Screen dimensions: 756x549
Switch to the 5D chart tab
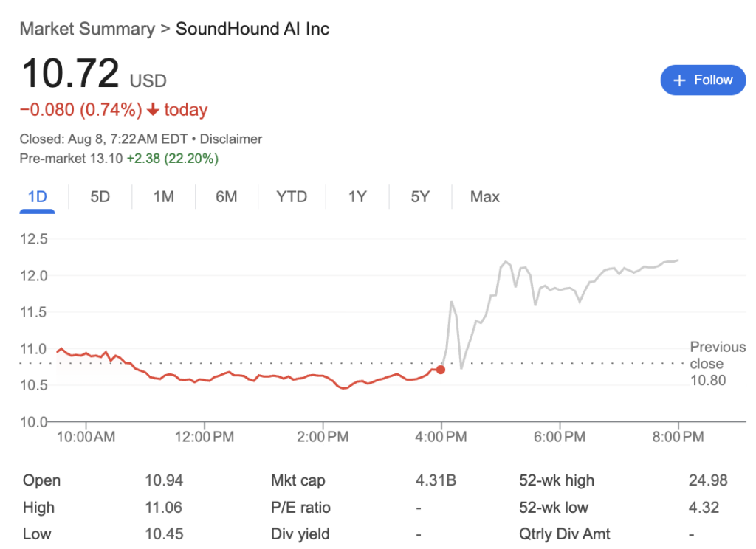(100, 197)
